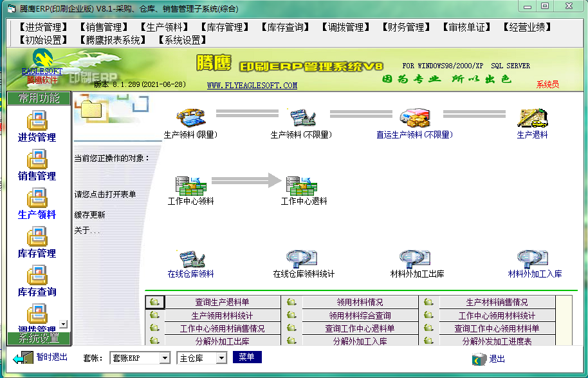This screenshot has width=588, height=378.
Task: Open the 【生产领料】 menu
Action: 164,27
